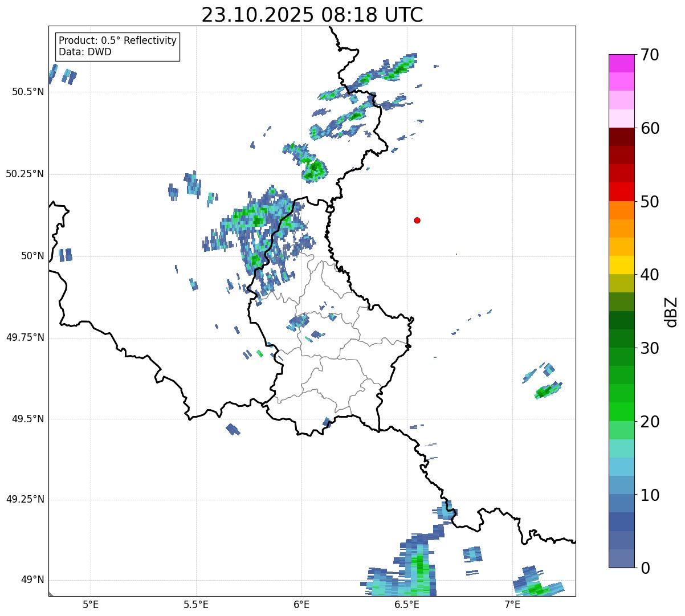This screenshot has height=616, width=685.
Task: Click the 0 value on colorbar
Action: [x=645, y=568]
